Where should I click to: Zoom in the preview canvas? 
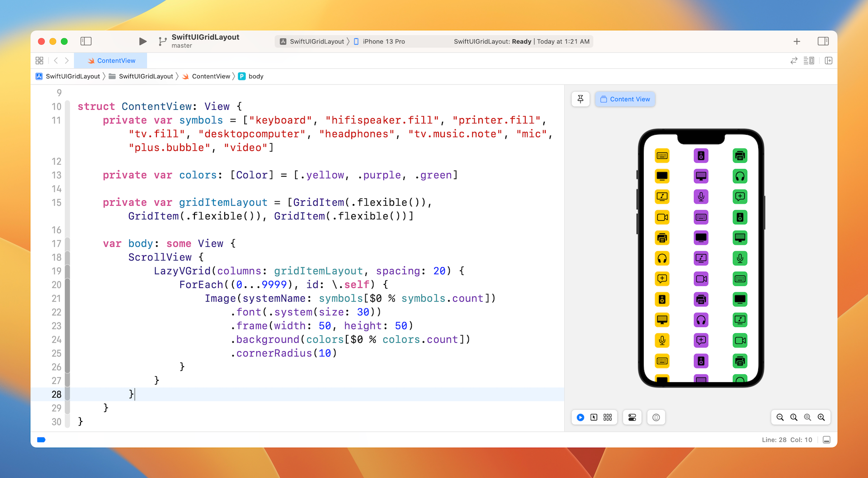[x=821, y=417]
